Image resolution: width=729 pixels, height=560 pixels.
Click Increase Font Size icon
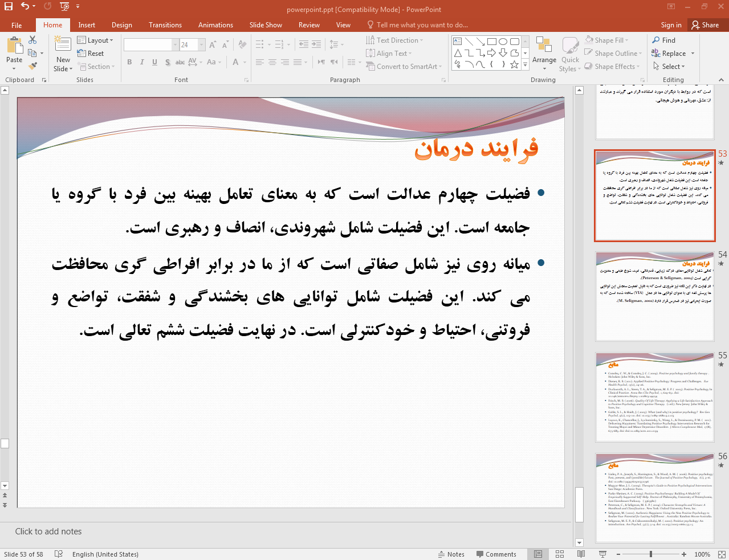tap(213, 44)
